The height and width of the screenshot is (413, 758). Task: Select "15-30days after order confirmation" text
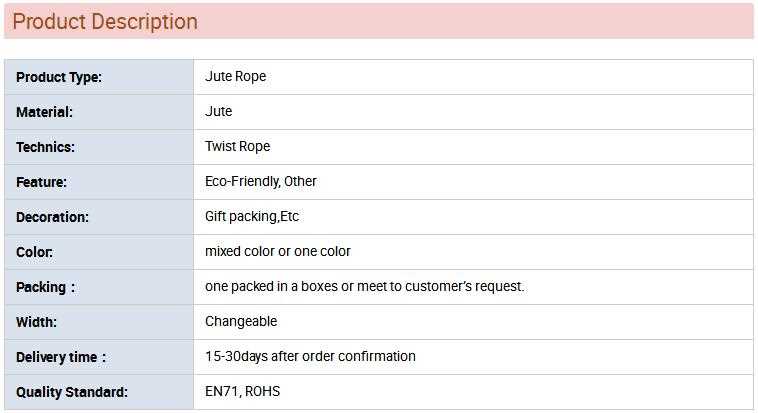(x=310, y=356)
